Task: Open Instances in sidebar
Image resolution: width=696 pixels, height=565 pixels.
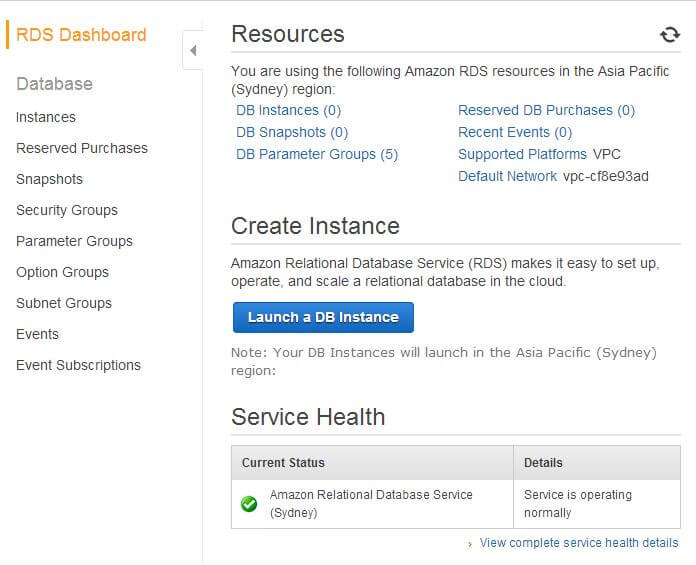Action: (46, 117)
